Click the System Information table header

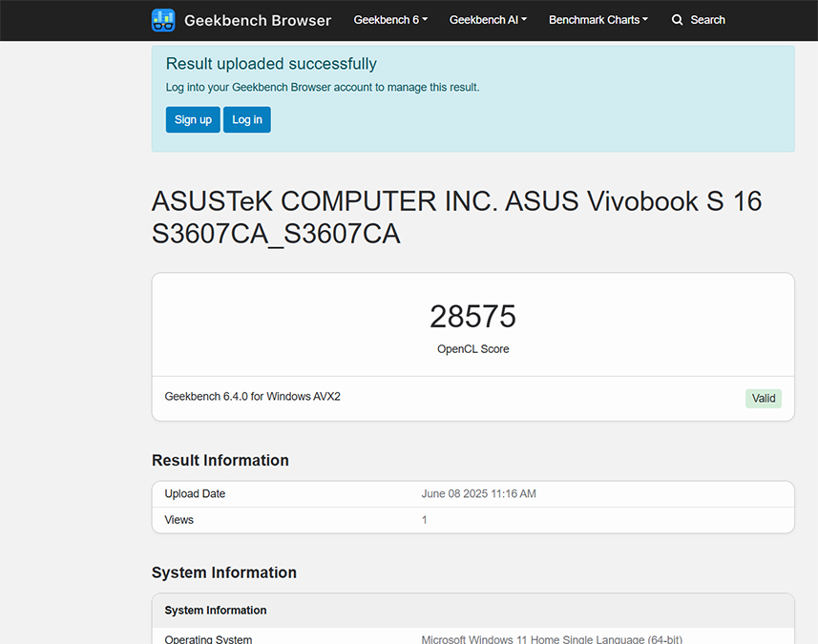pos(472,610)
